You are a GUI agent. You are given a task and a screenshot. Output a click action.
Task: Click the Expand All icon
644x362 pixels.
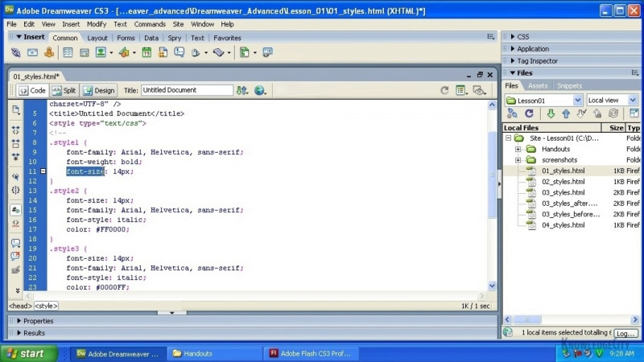point(15,157)
